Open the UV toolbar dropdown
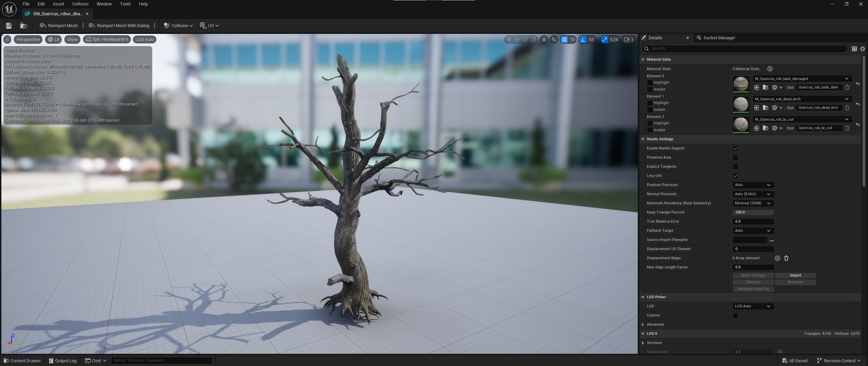 pyautogui.click(x=209, y=26)
